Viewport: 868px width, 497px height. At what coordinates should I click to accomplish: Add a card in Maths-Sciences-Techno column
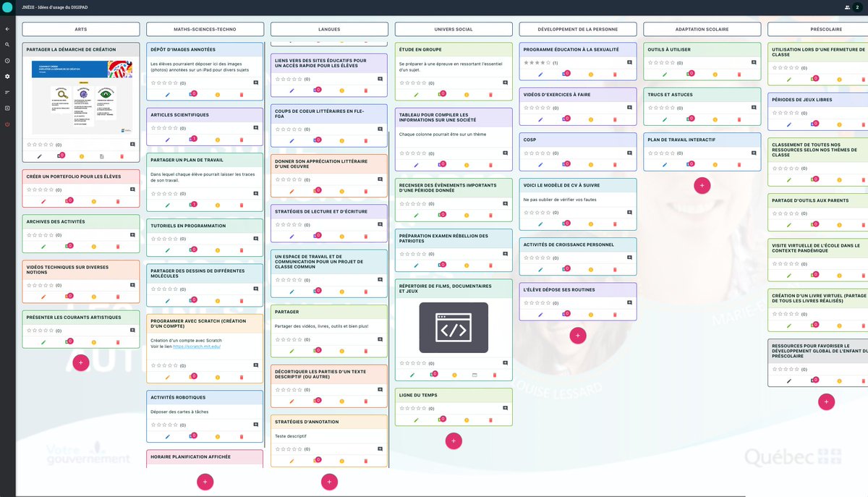[205, 482]
